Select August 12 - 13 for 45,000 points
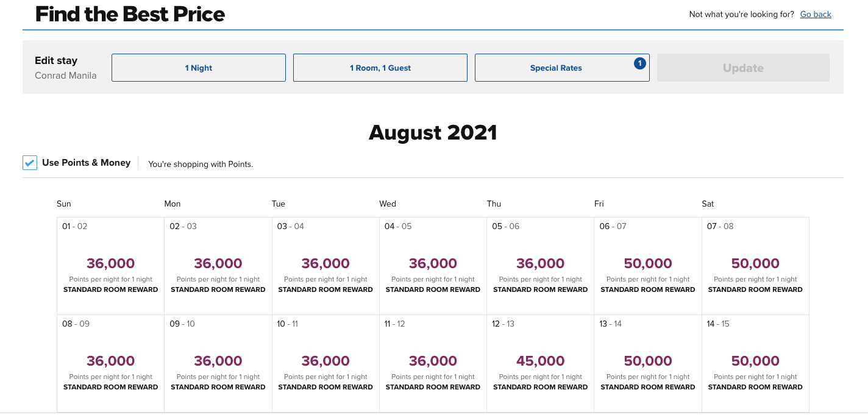 pyautogui.click(x=541, y=363)
